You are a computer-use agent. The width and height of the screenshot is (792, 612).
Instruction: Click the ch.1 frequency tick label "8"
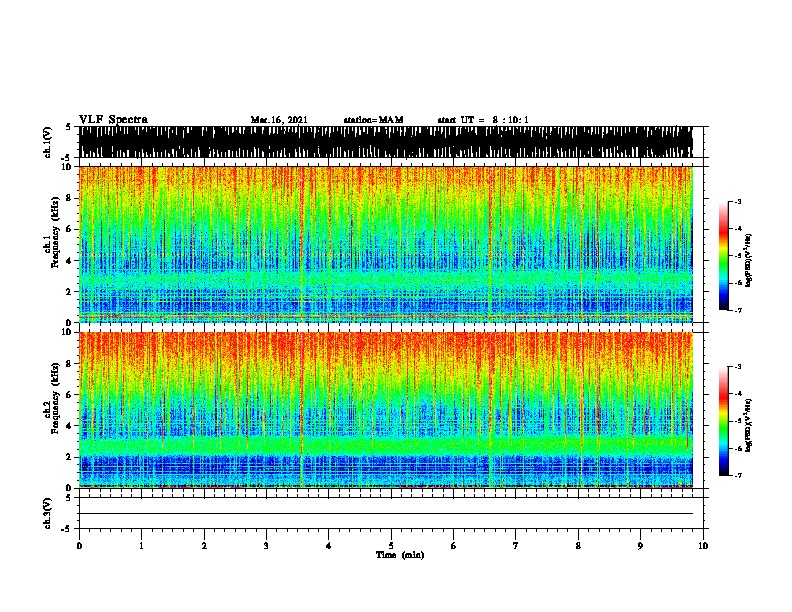tap(70, 198)
